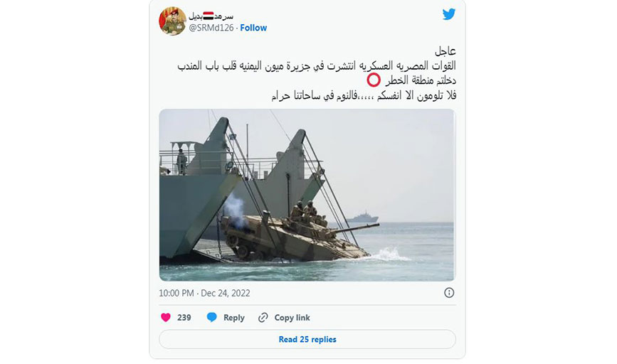Click the tweet line ending with حرام
Screen dimensions: 617x364
click(x=364, y=95)
